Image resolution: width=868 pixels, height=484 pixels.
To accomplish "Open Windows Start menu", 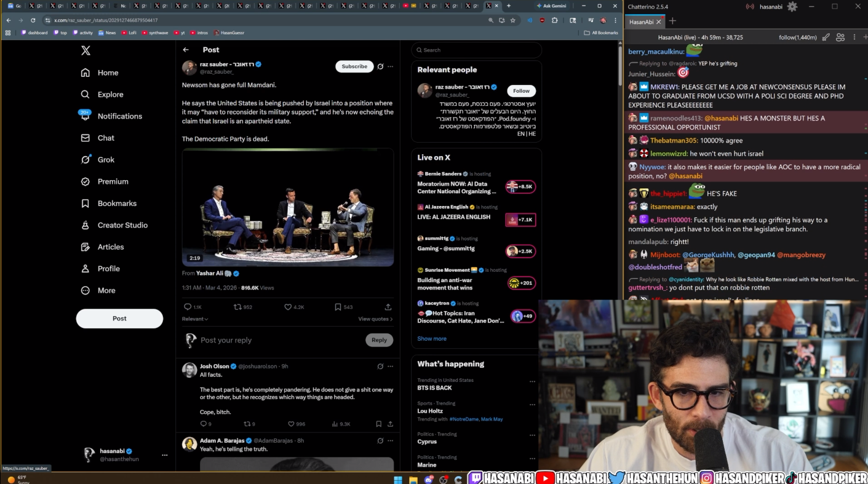I will pyautogui.click(x=397, y=479).
